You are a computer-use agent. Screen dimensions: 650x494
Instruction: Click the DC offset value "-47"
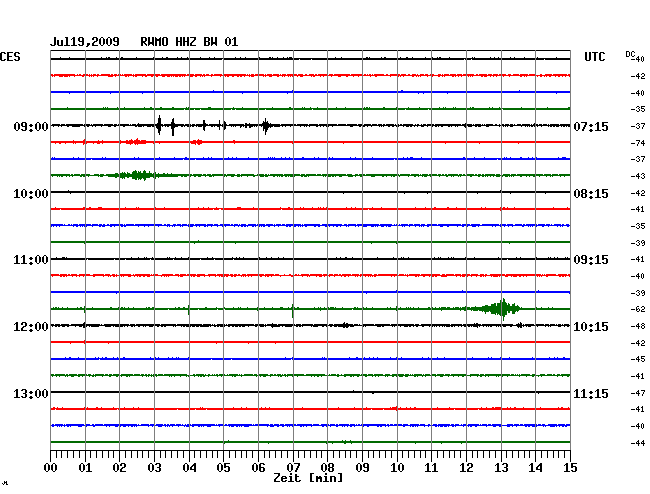point(638,393)
